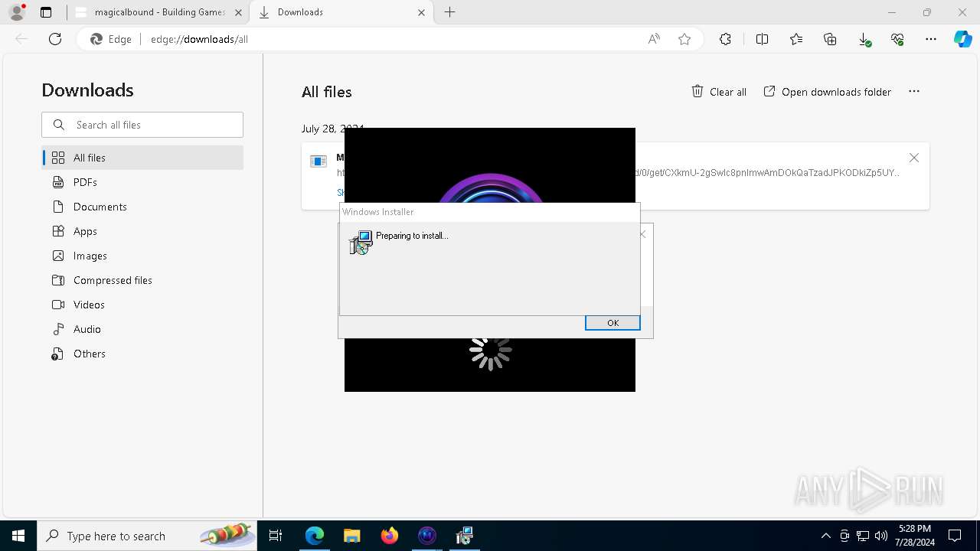
Task: Open Copilot sidebar icon
Action: (962, 39)
